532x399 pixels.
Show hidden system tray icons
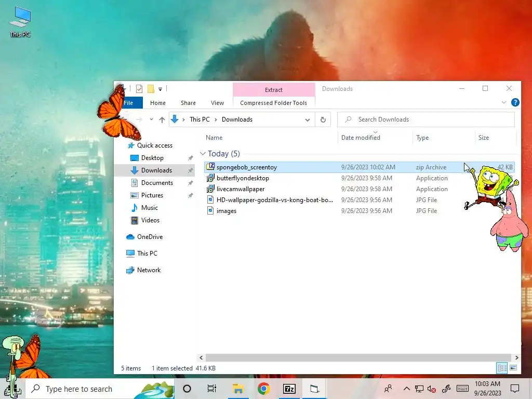(x=406, y=389)
